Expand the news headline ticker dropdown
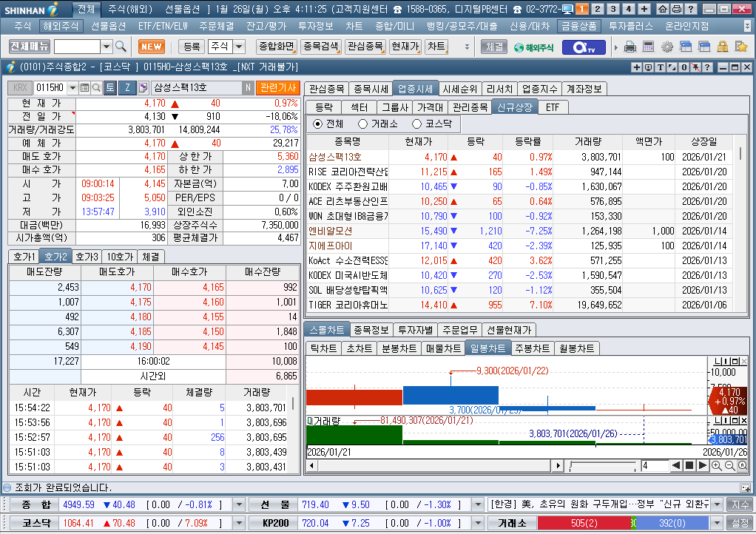 tap(717, 504)
